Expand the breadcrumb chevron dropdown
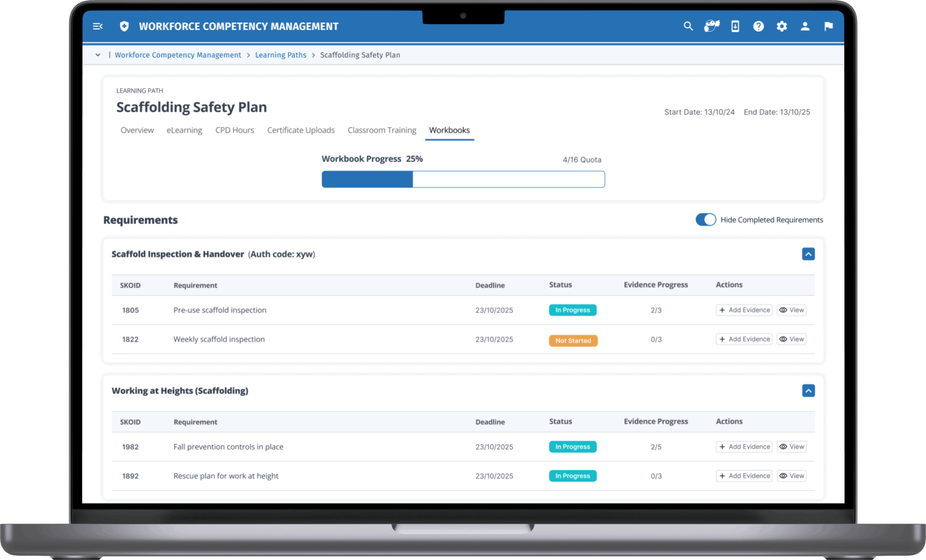926x560 pixels. (98, 55)
